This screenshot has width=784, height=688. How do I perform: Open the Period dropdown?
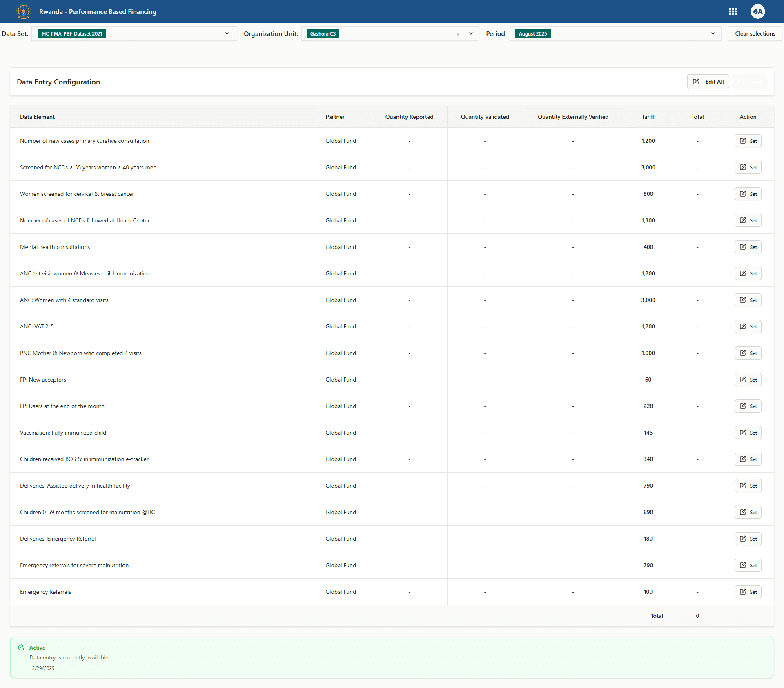[x=713, y=33]
